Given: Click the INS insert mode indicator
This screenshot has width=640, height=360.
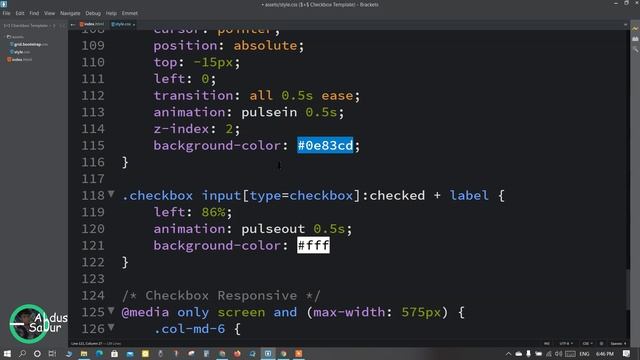Looking at the screenshot, I should [547, 343].
